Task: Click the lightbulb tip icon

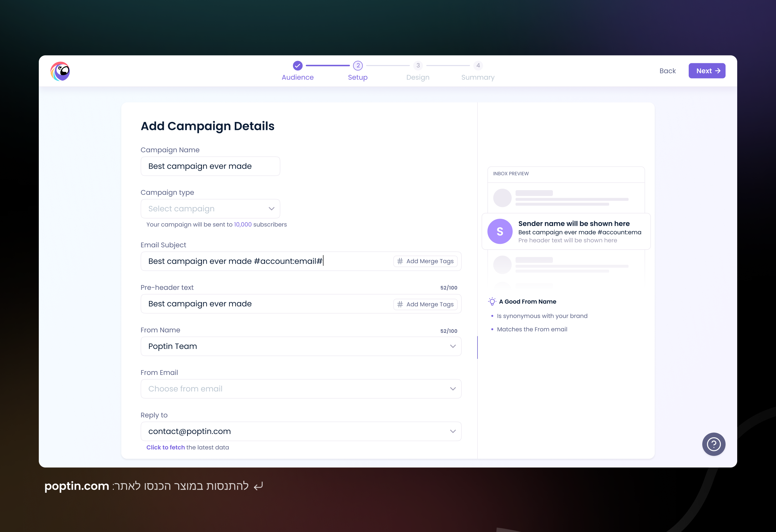Action: tap(492, 301)
